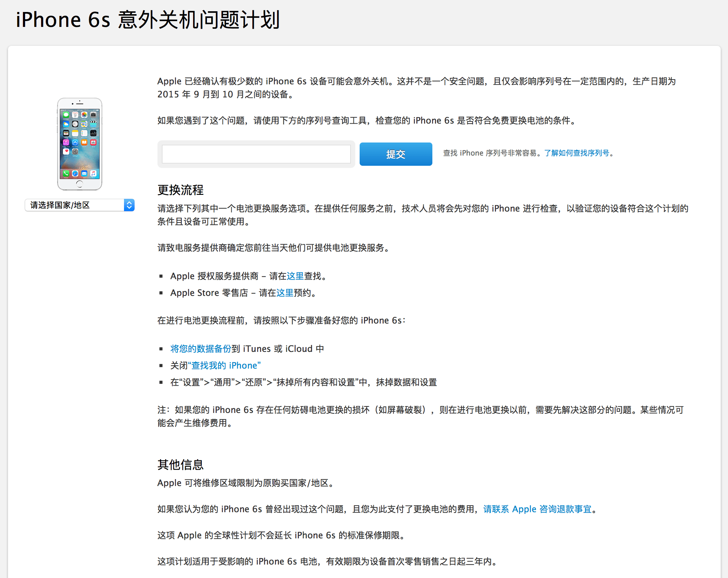The height and width of the screenshot is (578, 728).
Task: Click the note starting 注：如果您的 iPhone 6s
Action: pos(421,416)
